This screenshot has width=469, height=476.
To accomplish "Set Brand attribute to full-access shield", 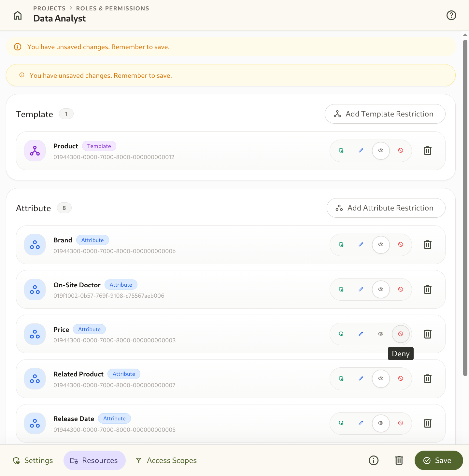I will [x=341, y=245].
